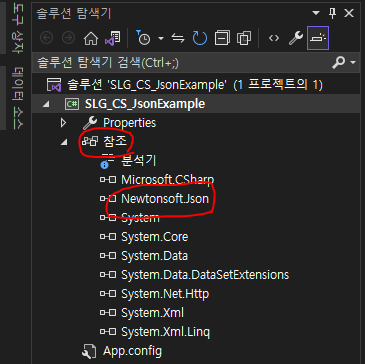Open the window position dropdown arrow

(x=315, y=13)
